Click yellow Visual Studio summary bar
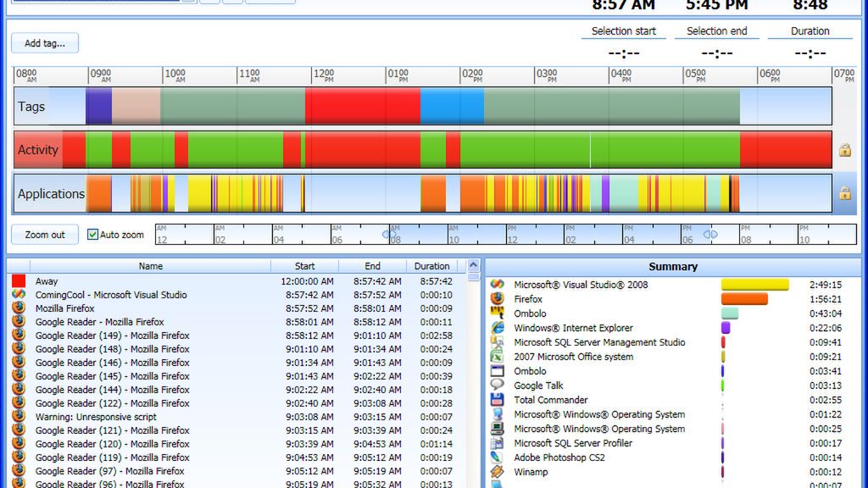868x488 pixels. [x=755, y=285]
